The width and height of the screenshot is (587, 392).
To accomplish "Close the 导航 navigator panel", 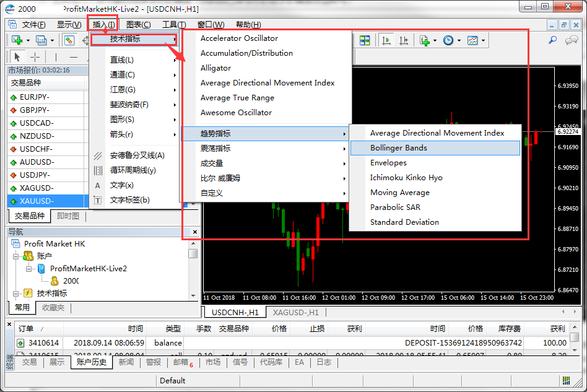I will point(195,232).
